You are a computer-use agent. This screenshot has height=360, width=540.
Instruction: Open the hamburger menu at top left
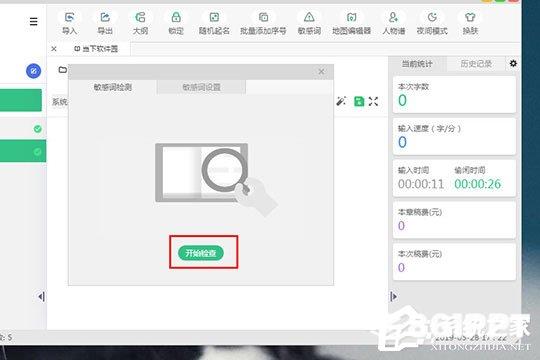[x=33, y=22]
